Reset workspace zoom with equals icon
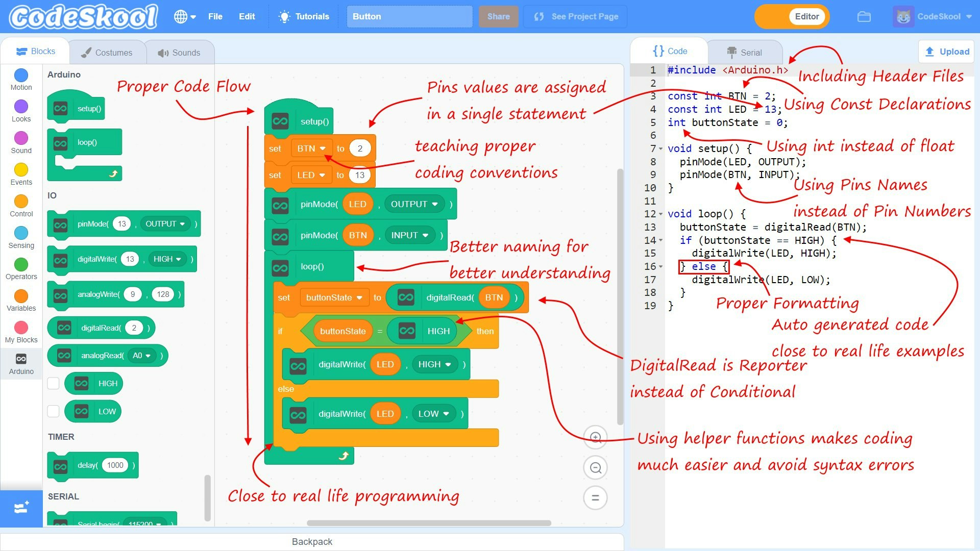The image size is (980, 551). [x=595, y=497]
